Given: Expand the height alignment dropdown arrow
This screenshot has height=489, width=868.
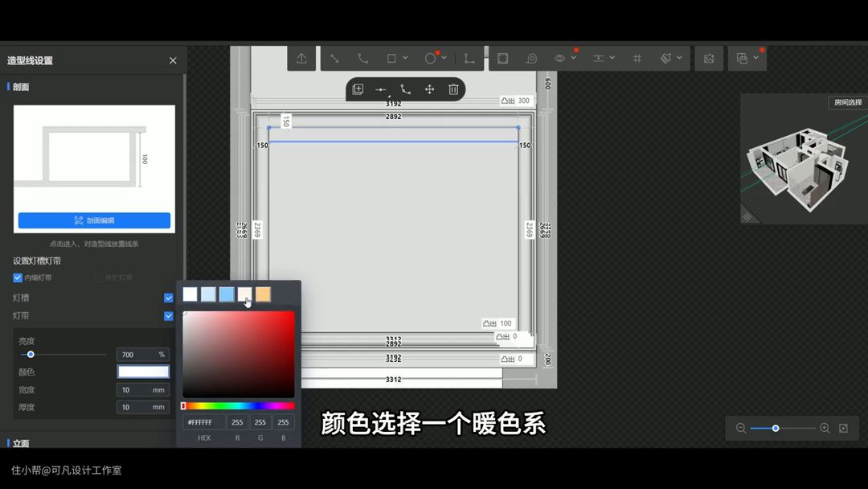Looking at the screenshot, I should click(x=612, y=58).
